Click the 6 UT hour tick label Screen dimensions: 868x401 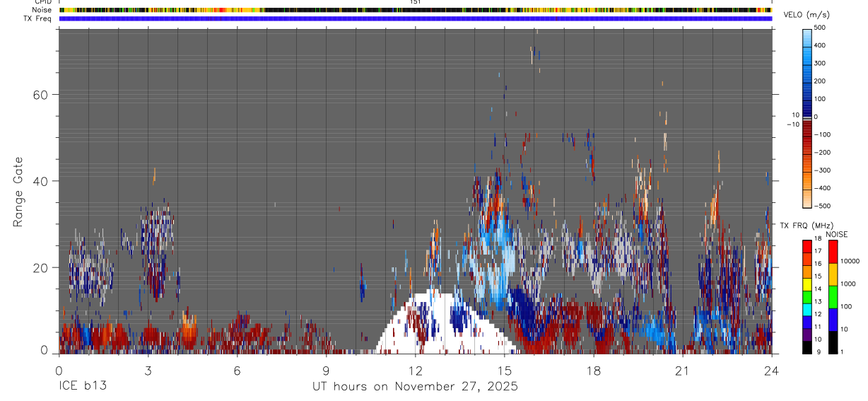click(237, 370)
